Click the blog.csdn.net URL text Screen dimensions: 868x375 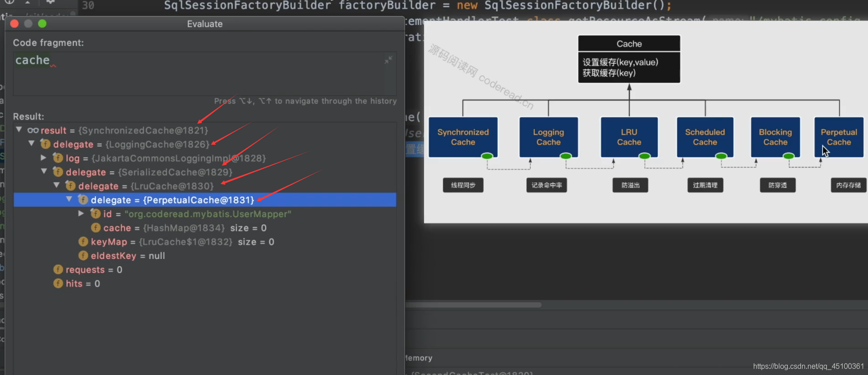(808, 366)
